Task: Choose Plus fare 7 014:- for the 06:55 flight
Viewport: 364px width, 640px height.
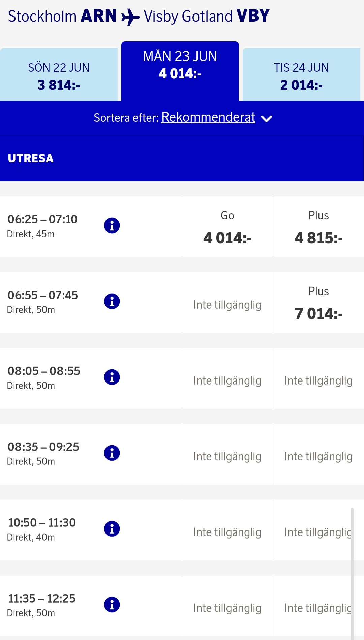Action: pos(318,303)
